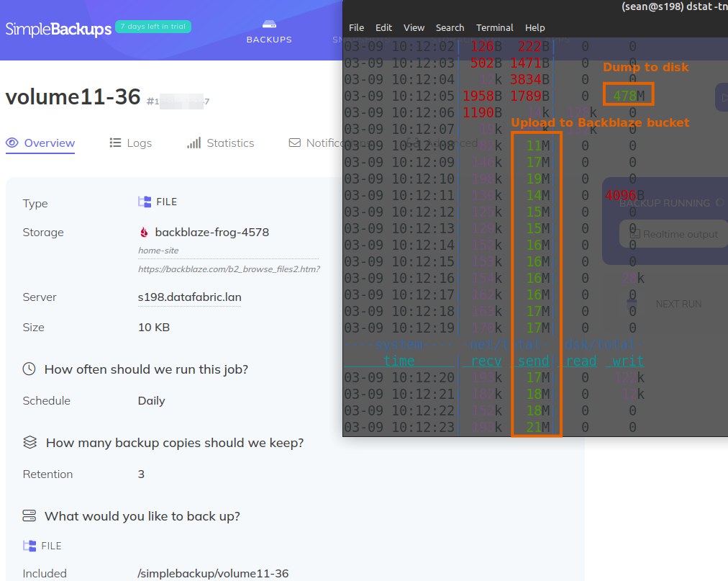Viewport: 728px width, 581px height.
Task: Open the Terminal menu in terminal window
Action: pyautogui.click(x=494, y=28)
